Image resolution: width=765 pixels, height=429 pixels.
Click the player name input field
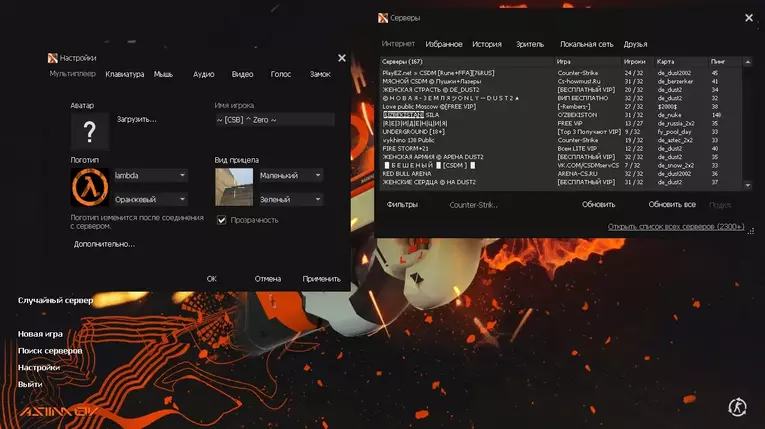(x=275, y=120)
